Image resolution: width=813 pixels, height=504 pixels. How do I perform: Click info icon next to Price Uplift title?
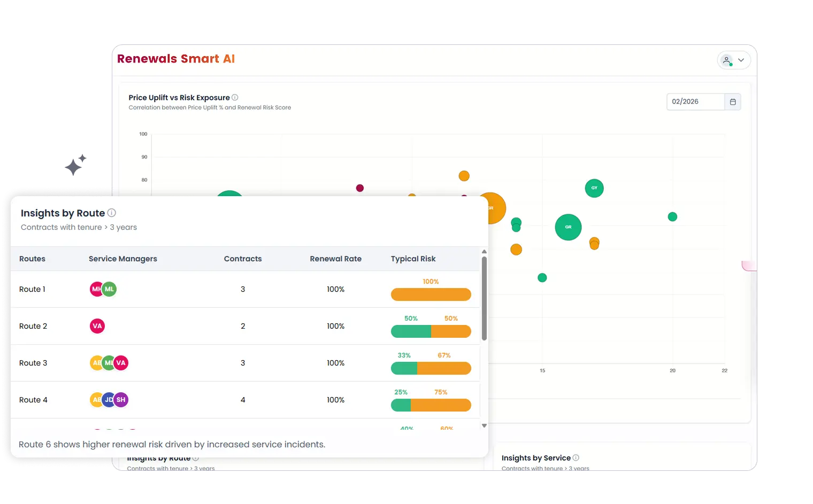(235, 97)
